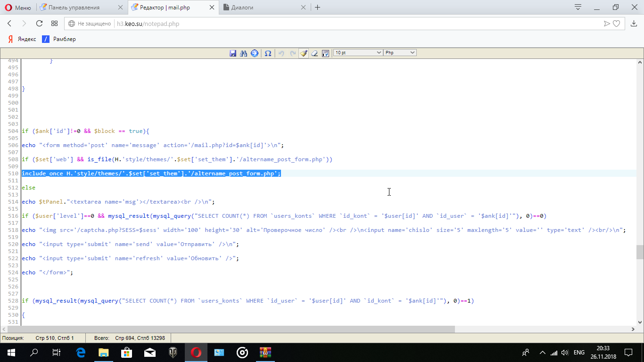Toggle the heart bookmark for this page

point(616,24)
